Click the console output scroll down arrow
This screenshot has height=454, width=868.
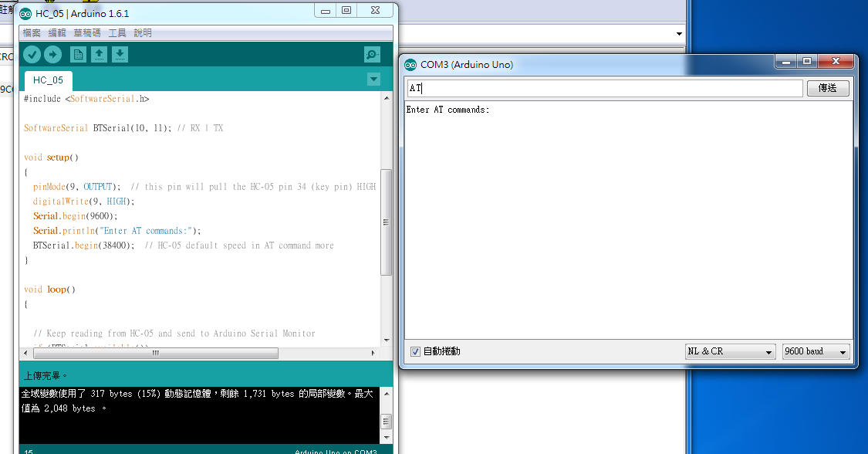386,437
